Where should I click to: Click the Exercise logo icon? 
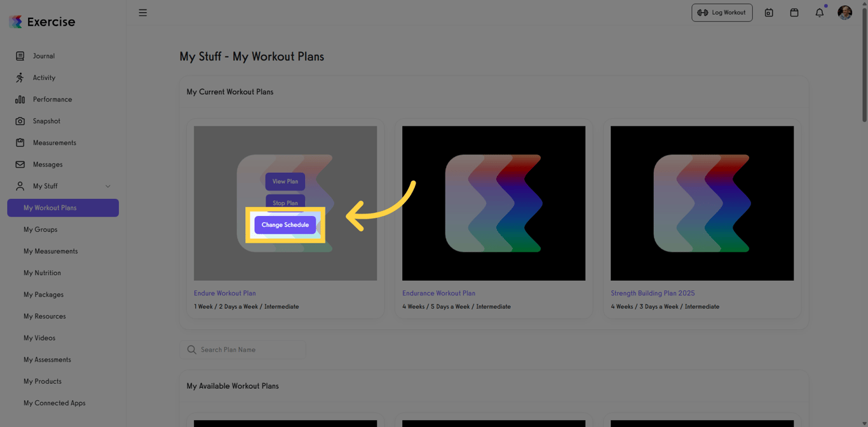point(16,22)
